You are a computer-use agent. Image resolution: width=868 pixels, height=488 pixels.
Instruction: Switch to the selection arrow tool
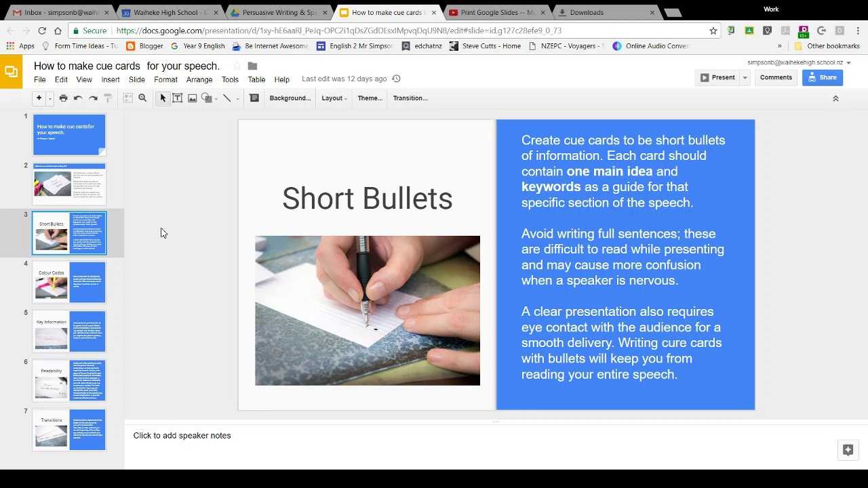pos(163,98)
